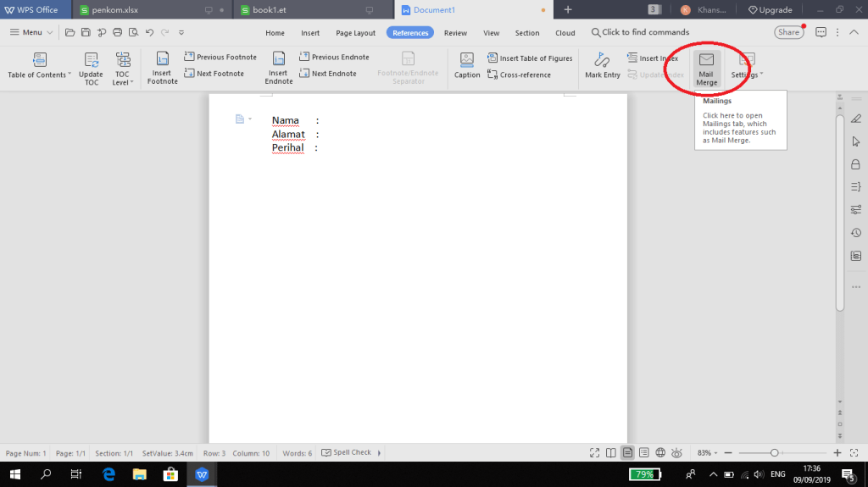
Task: Switch to the Page Layout tab
Action: (355, 33)
